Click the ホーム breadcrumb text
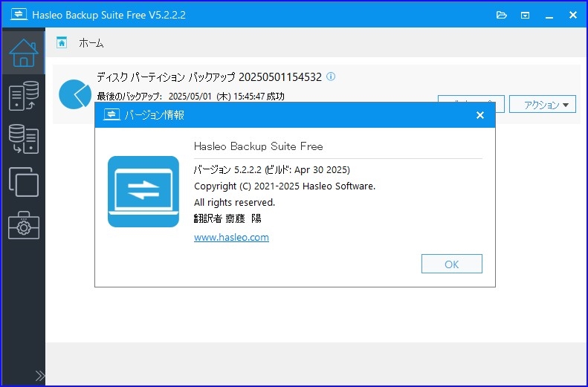588x387 pixels. coord(91,43)
